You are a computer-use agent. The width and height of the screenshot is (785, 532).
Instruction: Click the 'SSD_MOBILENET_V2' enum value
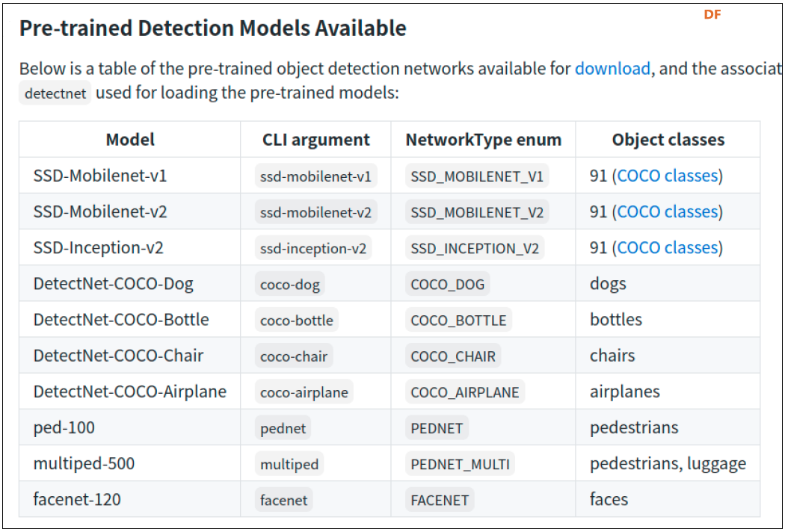(477, 212)
